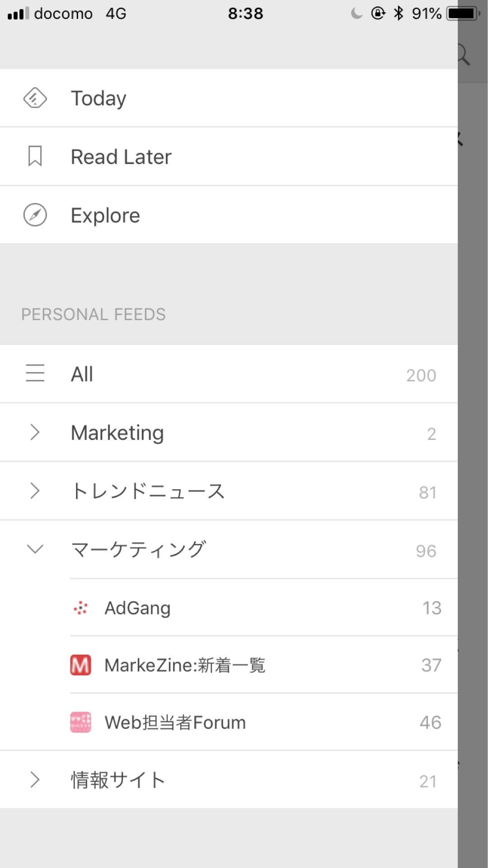Tap the Feedly Today diamond icon
The width and height of the screenshot is (488, 868).
(x=35, y=98)
